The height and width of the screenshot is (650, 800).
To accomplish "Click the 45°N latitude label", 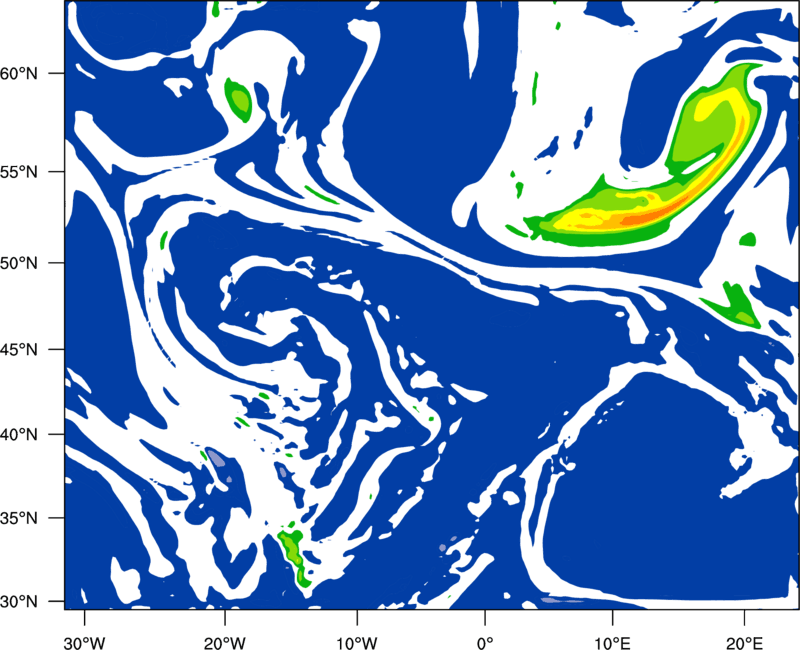I will (x=19, y=349).
